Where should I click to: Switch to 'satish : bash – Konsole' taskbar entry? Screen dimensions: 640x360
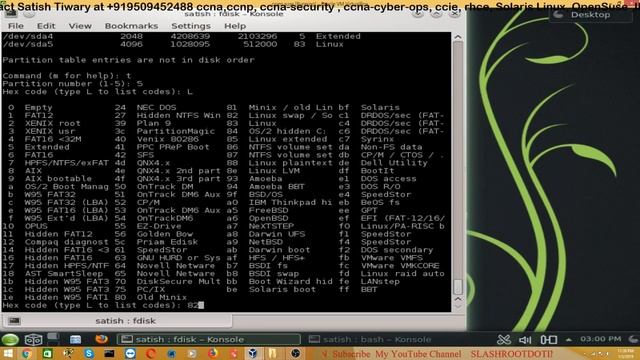point(370,339)
